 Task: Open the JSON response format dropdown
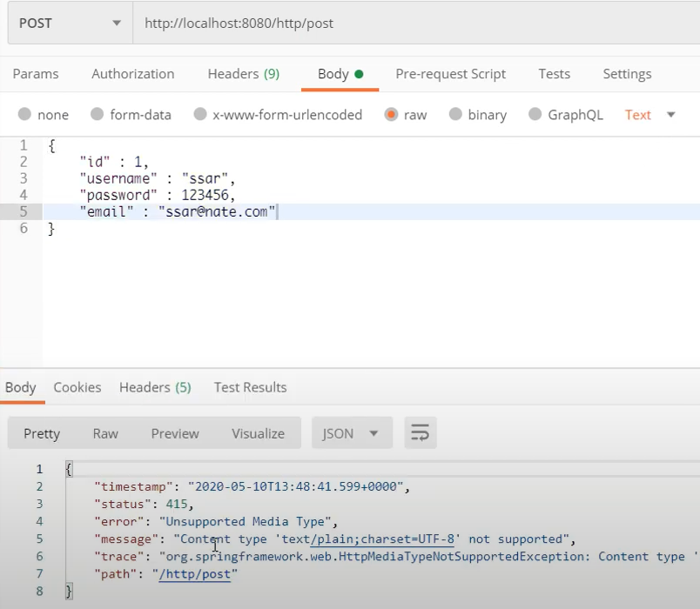click(352, 432)
